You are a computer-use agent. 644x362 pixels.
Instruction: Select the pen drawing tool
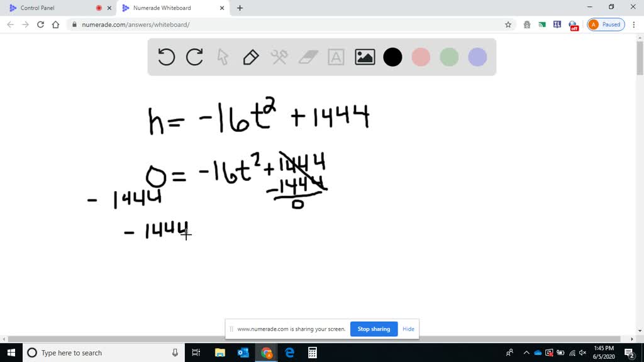[x=250, y=57]
